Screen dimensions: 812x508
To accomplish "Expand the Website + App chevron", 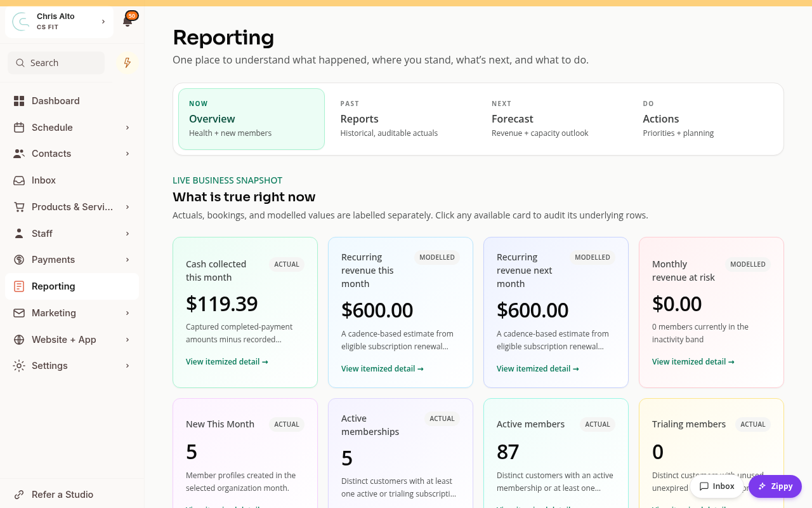I will point(128,340).
